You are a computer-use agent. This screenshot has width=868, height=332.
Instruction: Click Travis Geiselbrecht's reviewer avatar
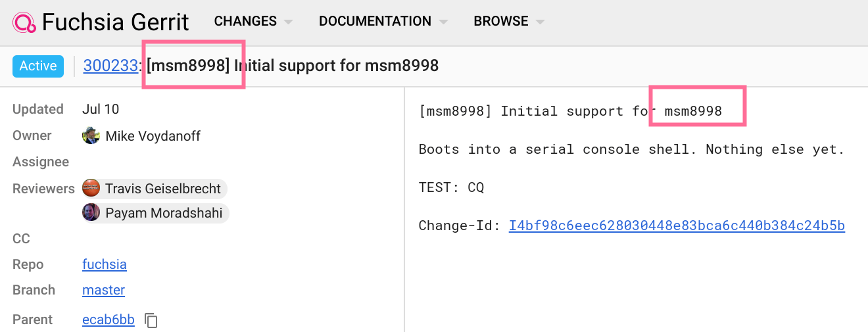tap(91, 189)
